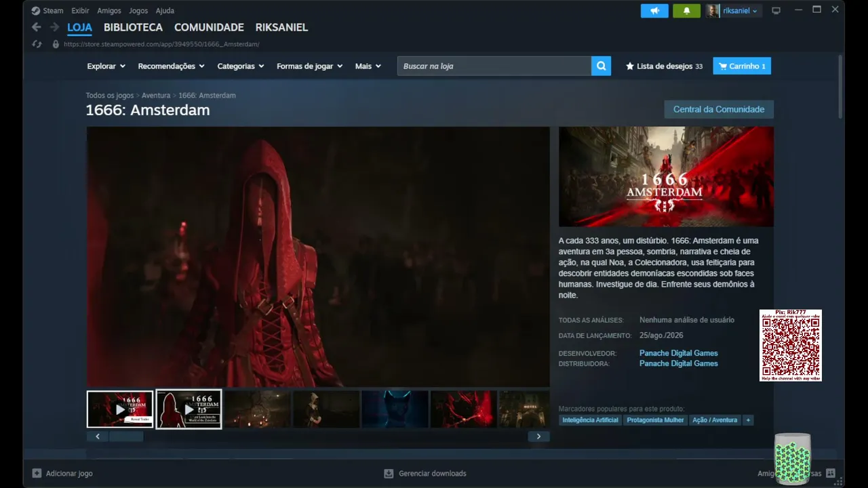
Task: Switch to the COMUNIDADE tab
Action: [x=209, y=28]
